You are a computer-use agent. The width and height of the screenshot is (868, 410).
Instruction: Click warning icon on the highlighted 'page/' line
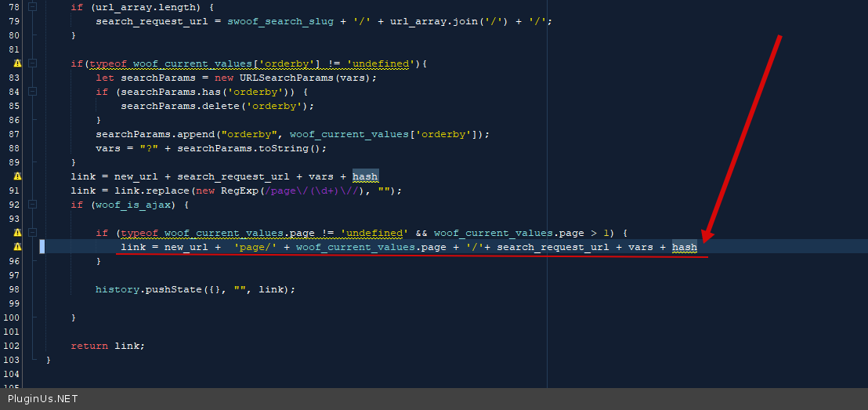tap(17, 247)
